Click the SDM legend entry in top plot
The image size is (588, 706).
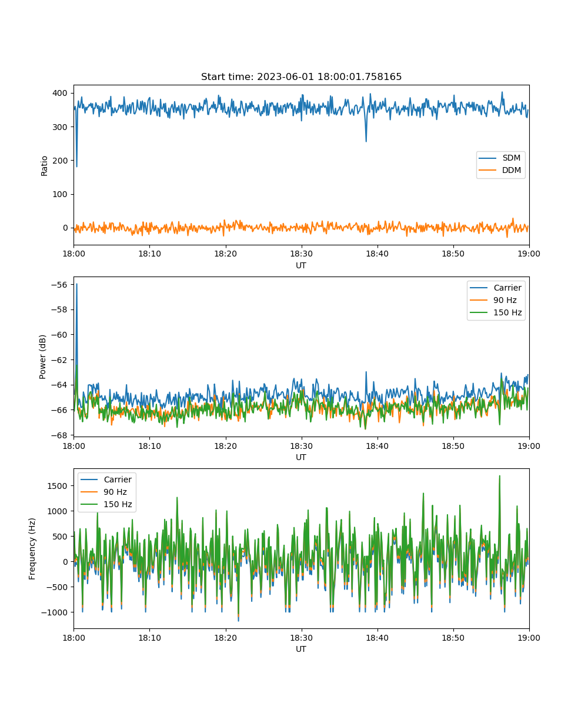click(511, 158)
